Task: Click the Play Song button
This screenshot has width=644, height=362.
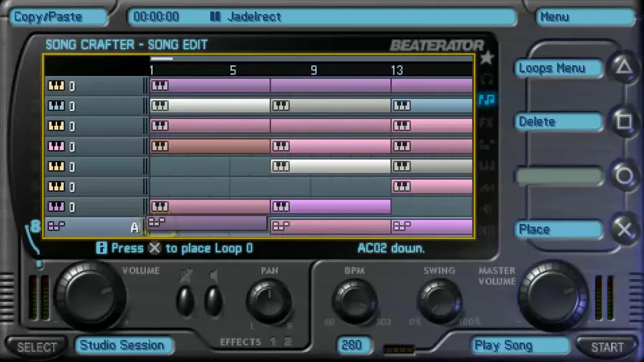Action: [x=519, y=346]
